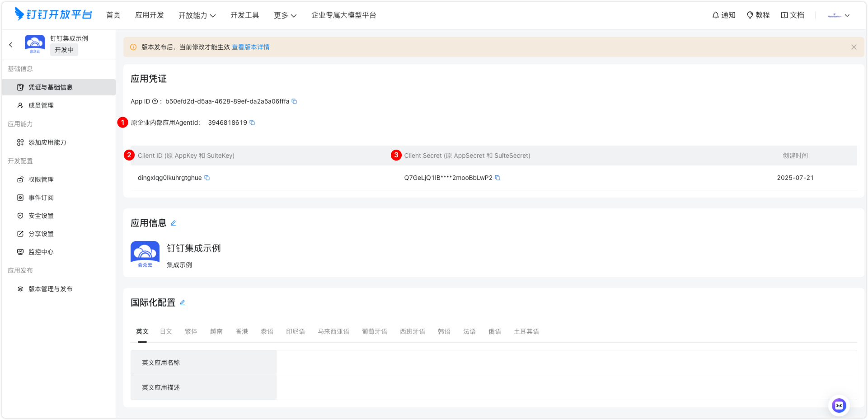
Task: Select the 英文 language tab
Action: click(x=142, y=331)
